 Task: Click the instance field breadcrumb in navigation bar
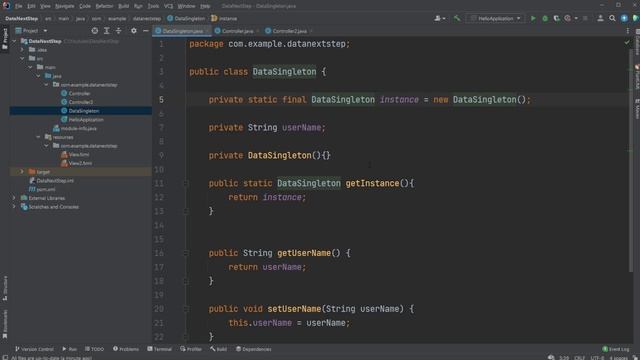pos(224,18)
